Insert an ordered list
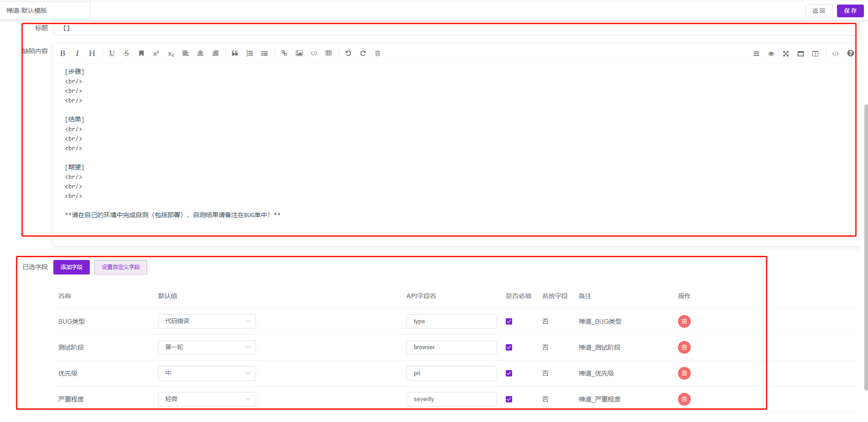868x422 pixels. pyautogui.click(x=250, y=53)
